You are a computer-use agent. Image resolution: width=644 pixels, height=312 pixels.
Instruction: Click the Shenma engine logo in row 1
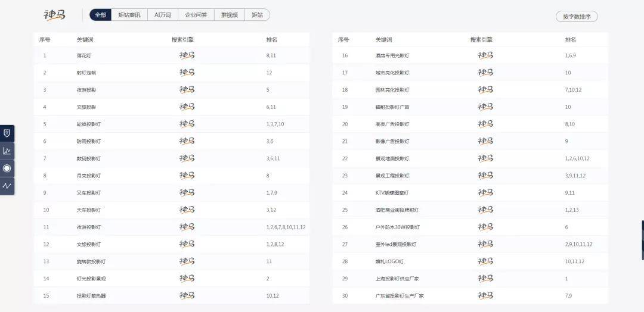[x=187, y=55]
